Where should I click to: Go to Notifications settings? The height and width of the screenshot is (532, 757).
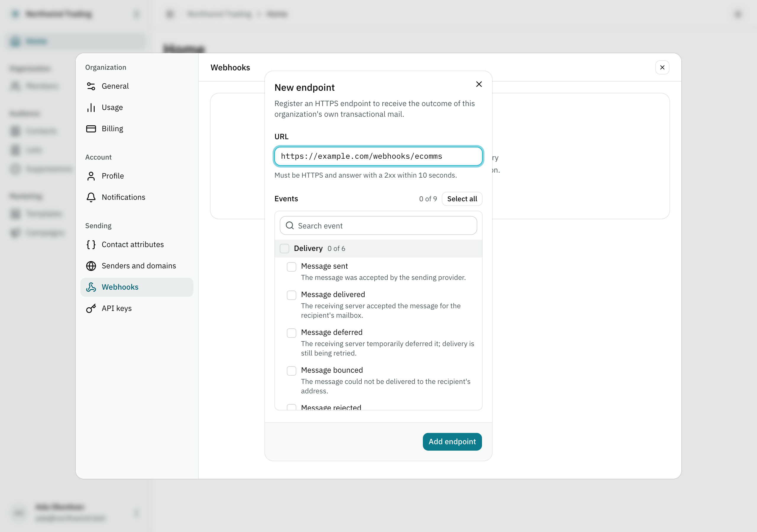point(137,197)
